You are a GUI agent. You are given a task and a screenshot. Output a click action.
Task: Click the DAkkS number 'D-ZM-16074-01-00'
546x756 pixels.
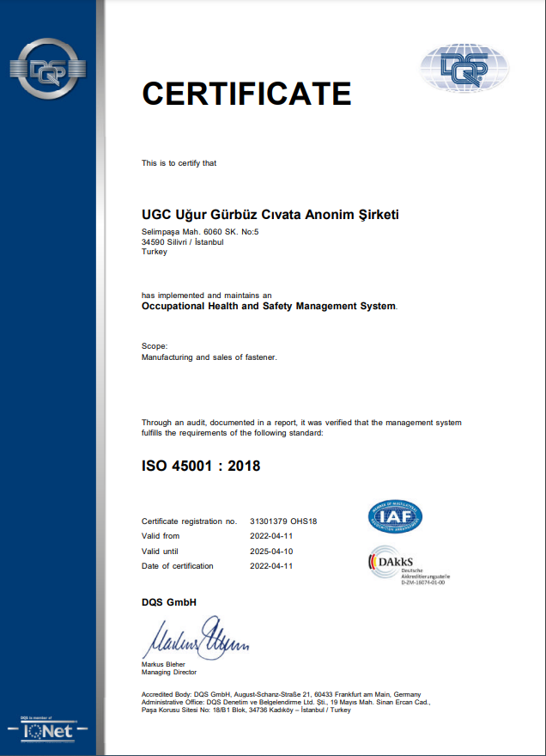click(423, 582)
